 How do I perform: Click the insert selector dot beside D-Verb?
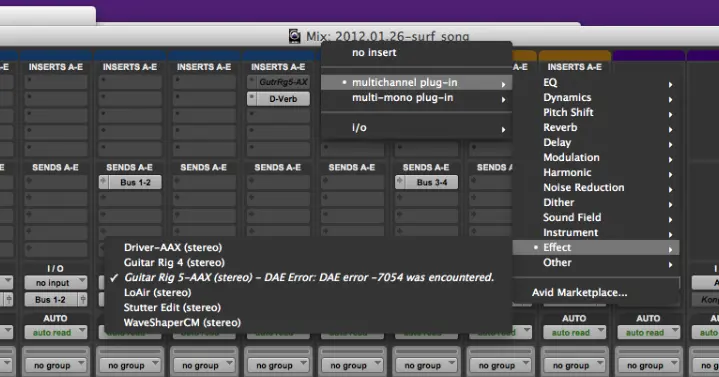click(251, 99)
